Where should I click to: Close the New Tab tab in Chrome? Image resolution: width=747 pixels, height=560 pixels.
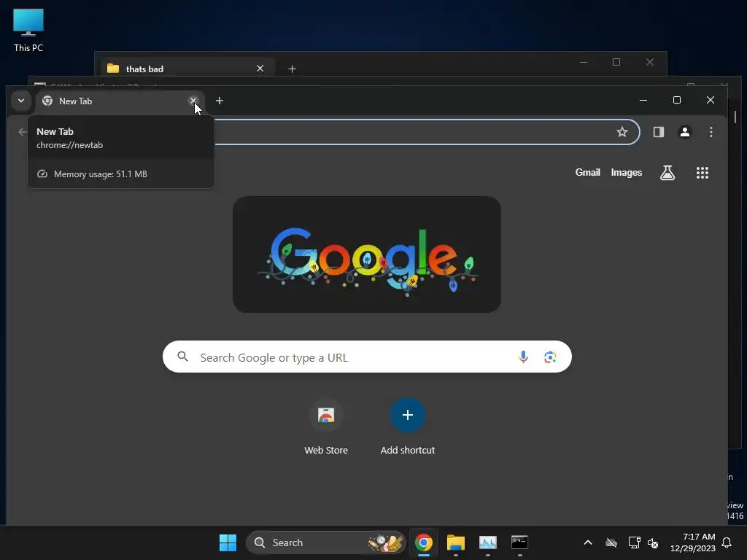click(193, 101)
